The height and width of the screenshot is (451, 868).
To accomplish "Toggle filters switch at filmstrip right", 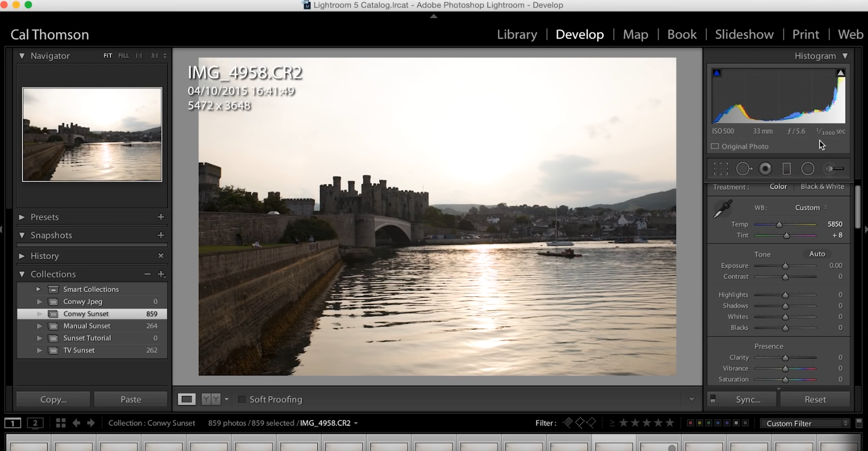I will [x=859, y=423].
